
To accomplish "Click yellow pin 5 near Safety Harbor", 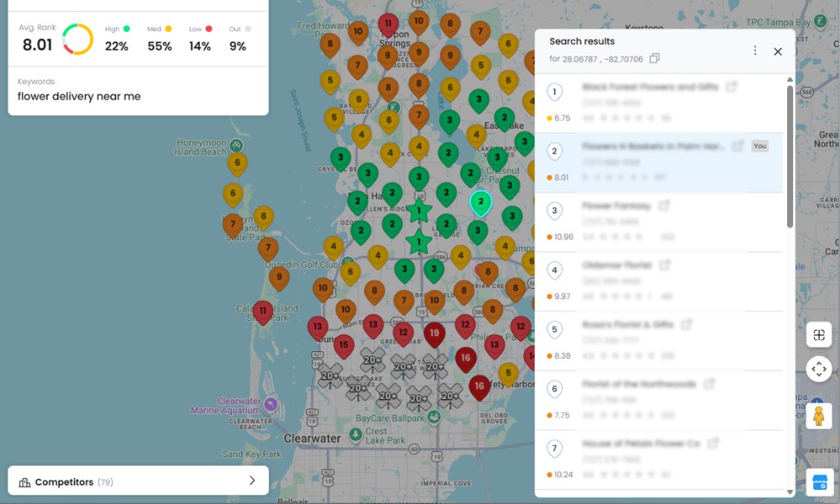I will 508,375.
